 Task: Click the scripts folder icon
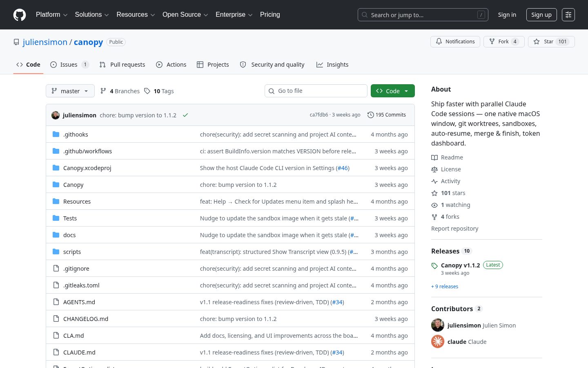click(56, 252)
